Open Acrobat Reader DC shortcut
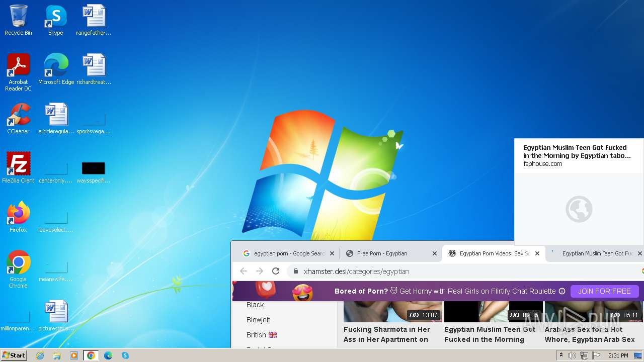 pyautogui.click(x=18, y=72)
